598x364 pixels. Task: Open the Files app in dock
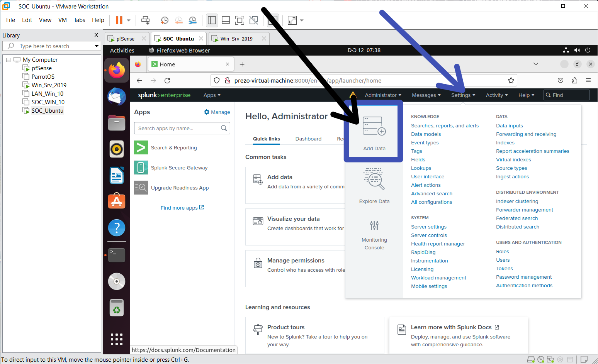pos(117,123)
